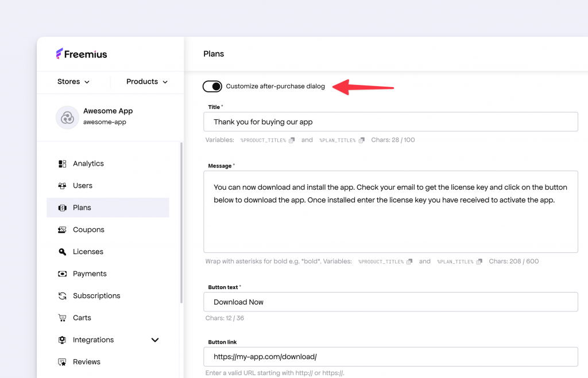Copy the %PRODUCT_TITLE% variable under Title
588x378 pixels.
pos(291,139)
